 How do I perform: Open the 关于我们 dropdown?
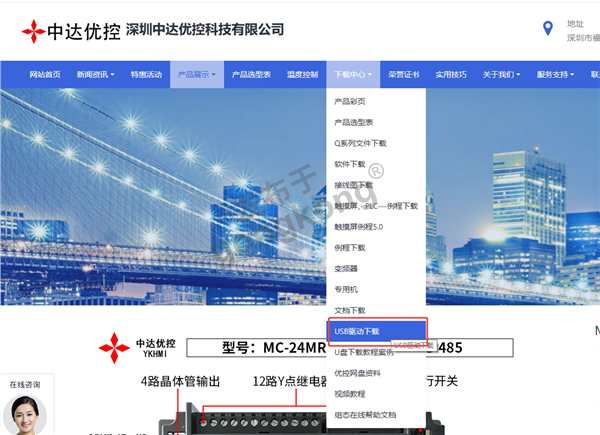click(x=502, y=75)
